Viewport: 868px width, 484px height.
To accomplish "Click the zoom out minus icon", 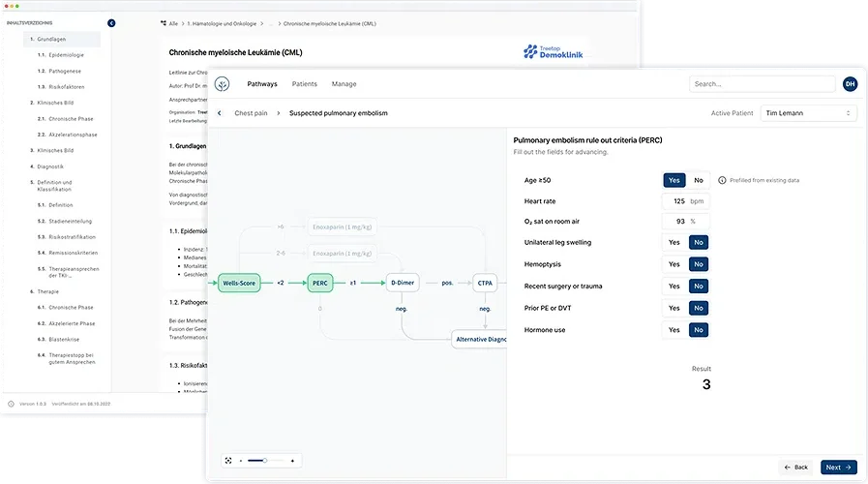I will tap(241, 461).
